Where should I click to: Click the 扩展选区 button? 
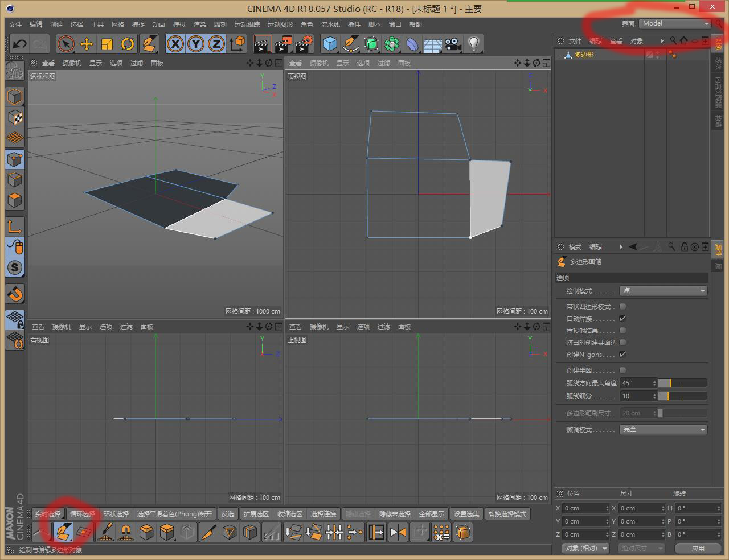click(x=256, y=514)
